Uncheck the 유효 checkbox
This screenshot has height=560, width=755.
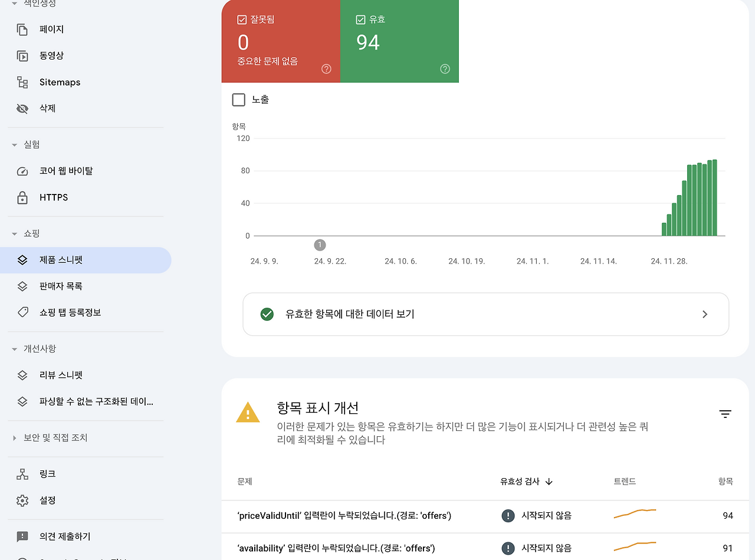coord(361,19)
